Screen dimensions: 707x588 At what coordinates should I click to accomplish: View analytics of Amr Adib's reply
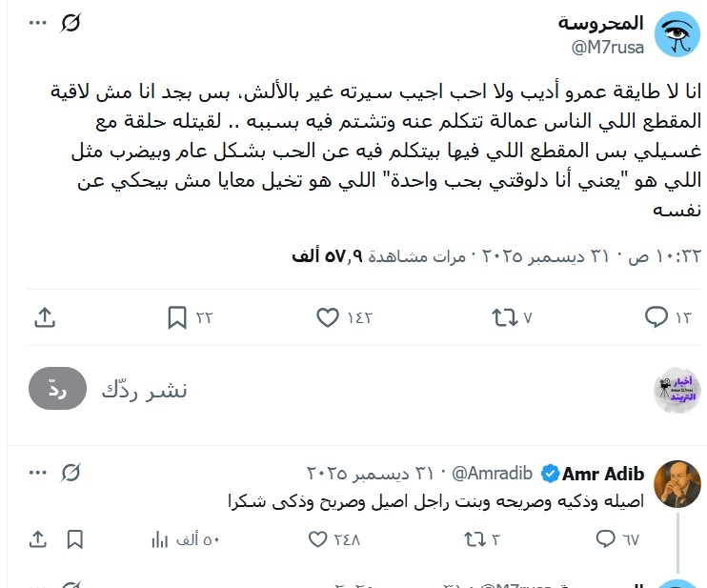pyautogui.click(x=160, y=539)
